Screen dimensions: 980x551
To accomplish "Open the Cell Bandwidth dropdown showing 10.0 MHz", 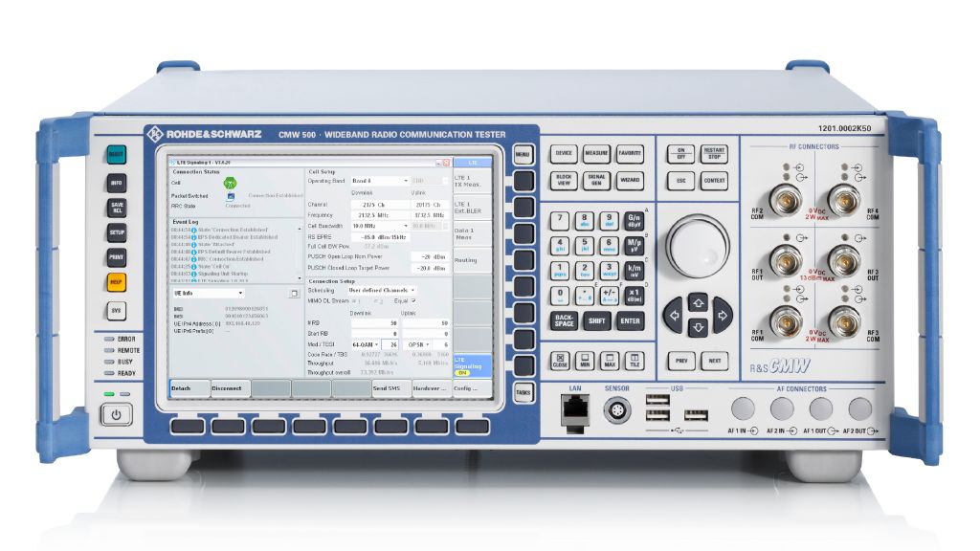I will point(379,226).
